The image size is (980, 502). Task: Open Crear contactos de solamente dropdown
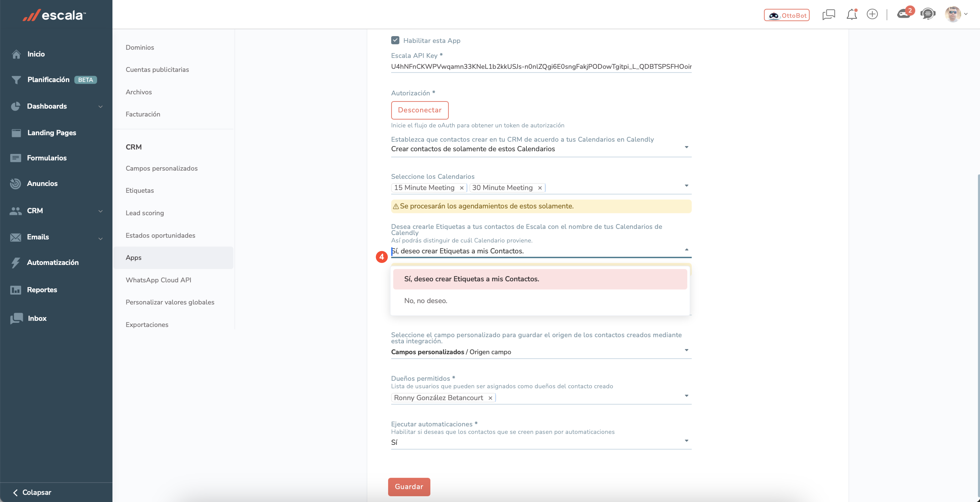point(541,149)
